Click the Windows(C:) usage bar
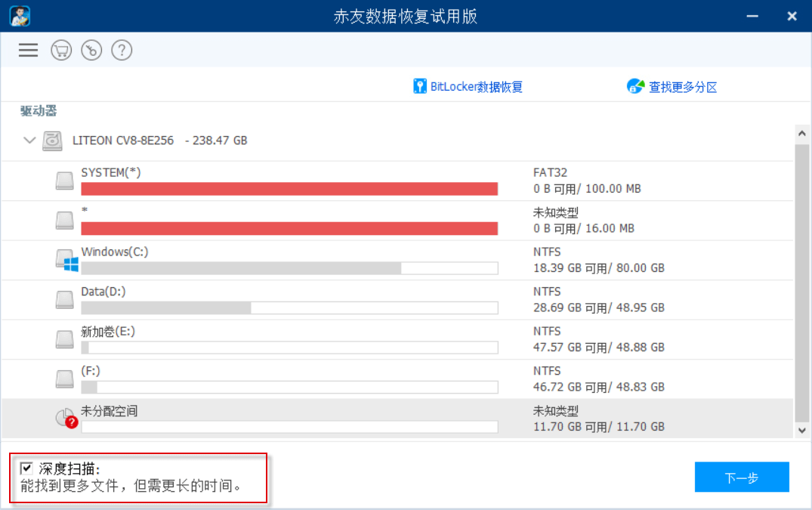 click(x=289, y=268)
